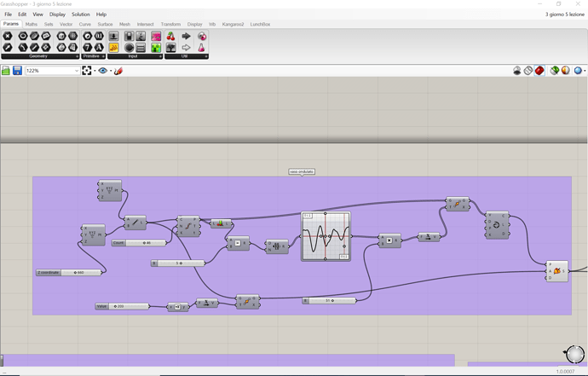The width and height of the screenshot is (588, 376).
Task: Select the tree Param Viewer icon
Action: click(x=171, y=48)
